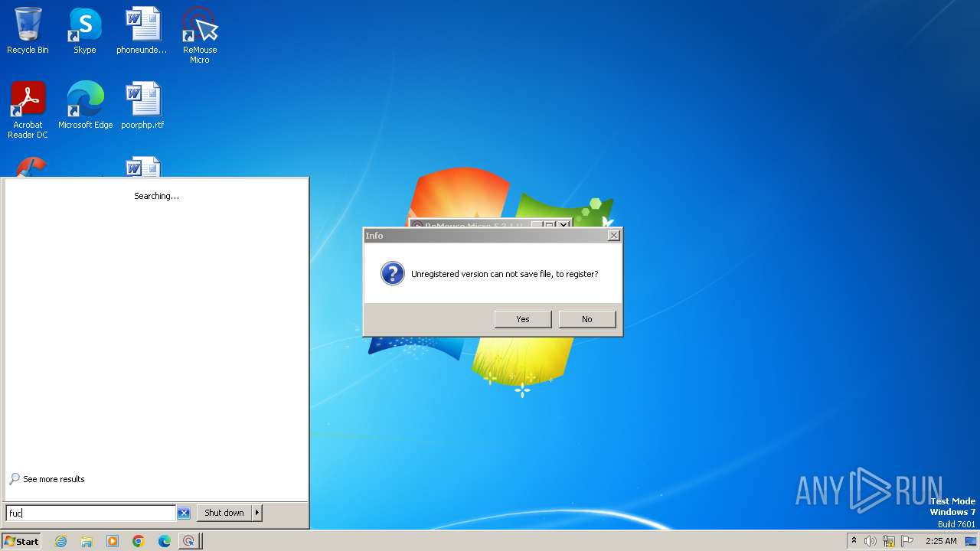The height and width of the screenshot is (551, 980).
Task: Click the network status tray icon
Action: (889, 541)
